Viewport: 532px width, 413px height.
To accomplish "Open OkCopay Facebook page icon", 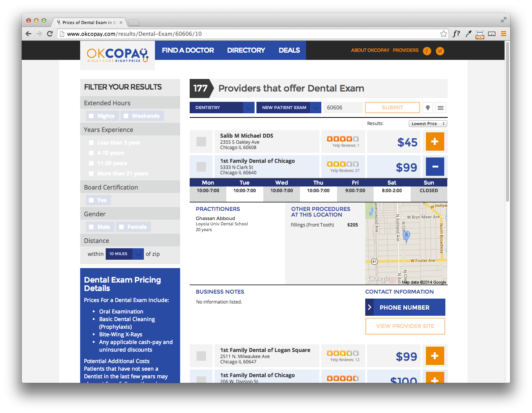I will click(427, 51).
